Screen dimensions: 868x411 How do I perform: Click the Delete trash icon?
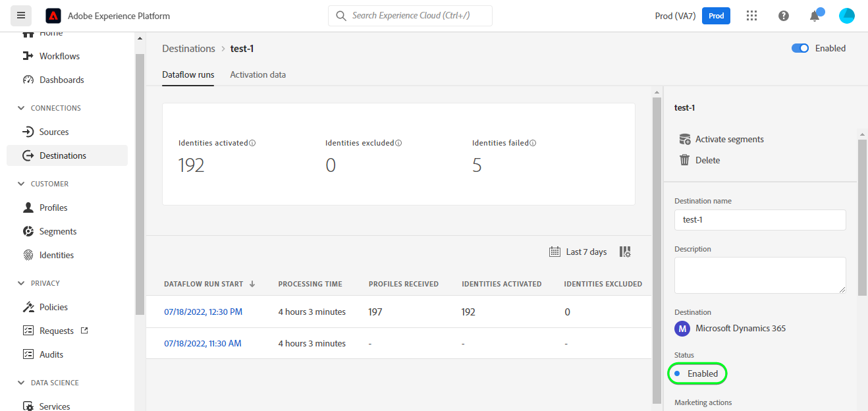[685, 160]
